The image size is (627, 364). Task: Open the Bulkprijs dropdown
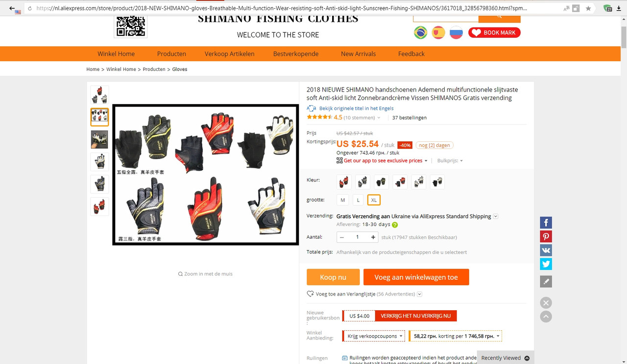pos(450,160)
